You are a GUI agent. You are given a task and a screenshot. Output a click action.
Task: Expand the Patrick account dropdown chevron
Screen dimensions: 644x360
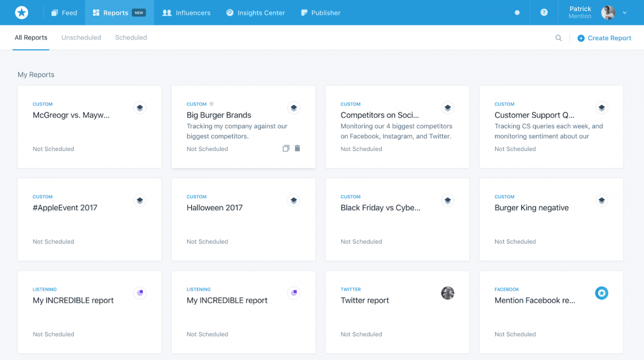(625, 13)
